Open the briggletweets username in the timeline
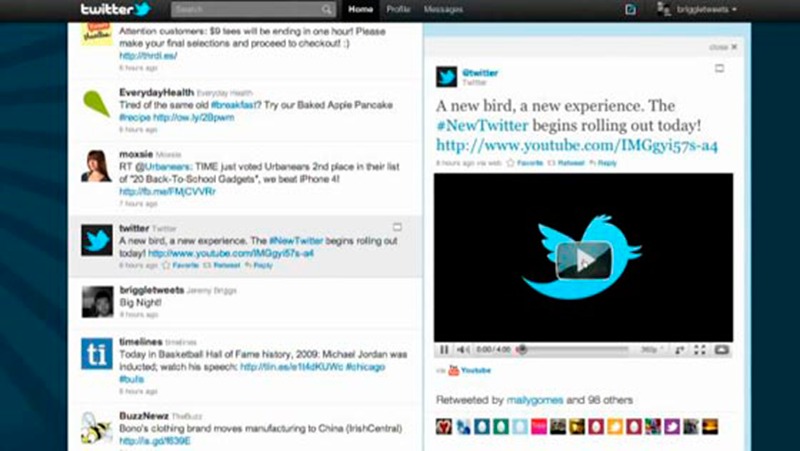The image size is (800, 451). [152, 290]
